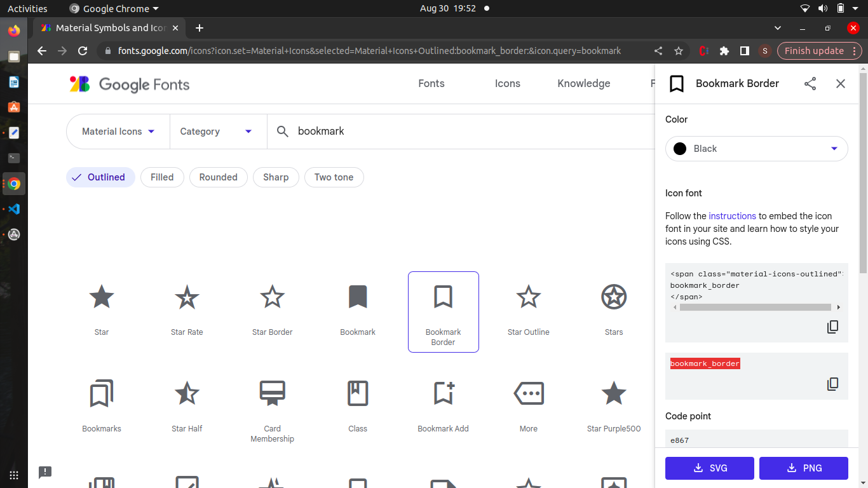The image size is (868, 488).
Task: Bookmark this page with the star
Action: point(679,51)
